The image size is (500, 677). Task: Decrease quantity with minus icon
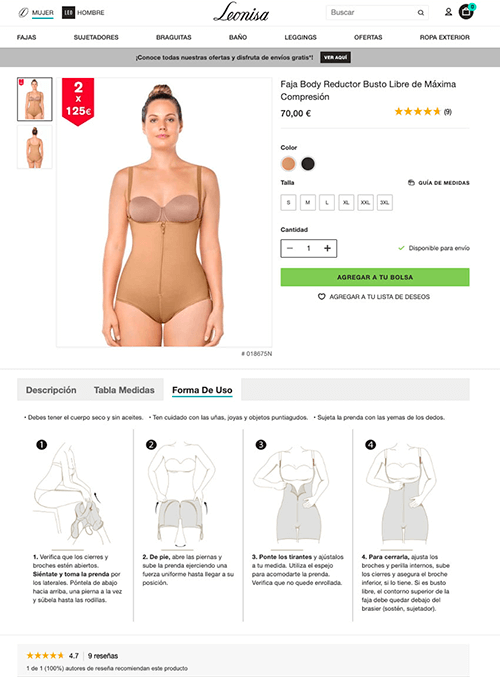(x=290, y=248)
